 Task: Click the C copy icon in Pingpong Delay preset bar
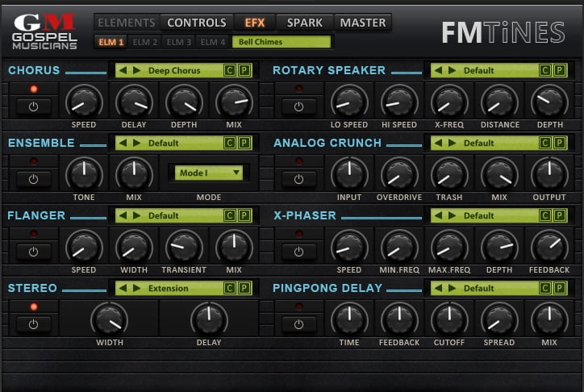[545, 288]
